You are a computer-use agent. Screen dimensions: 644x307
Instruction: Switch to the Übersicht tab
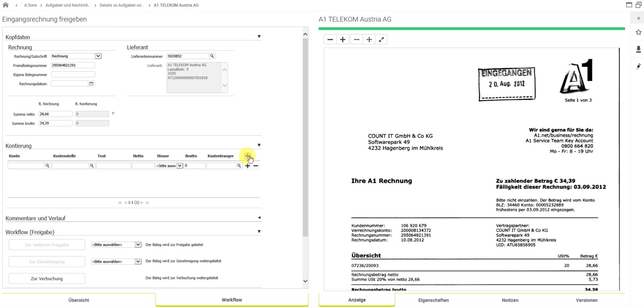pyautogui.click(x=79, y=300)
